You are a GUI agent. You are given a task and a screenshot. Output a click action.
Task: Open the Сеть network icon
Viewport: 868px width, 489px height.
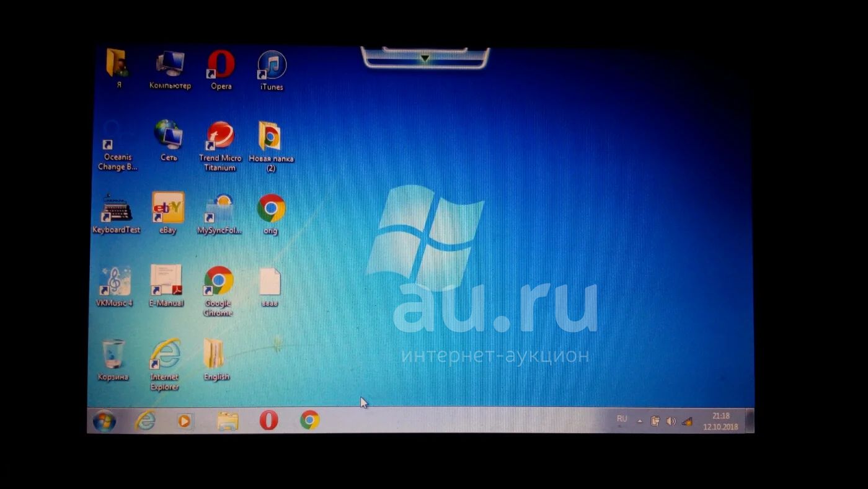click(x=169, y=134)
